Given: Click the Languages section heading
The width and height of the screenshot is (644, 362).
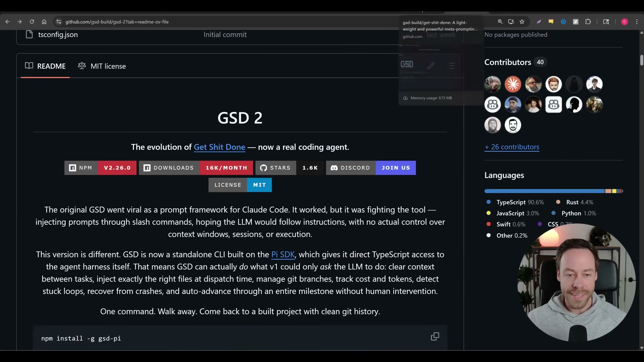Looking at the screenshot, I should tap(504, 175).
